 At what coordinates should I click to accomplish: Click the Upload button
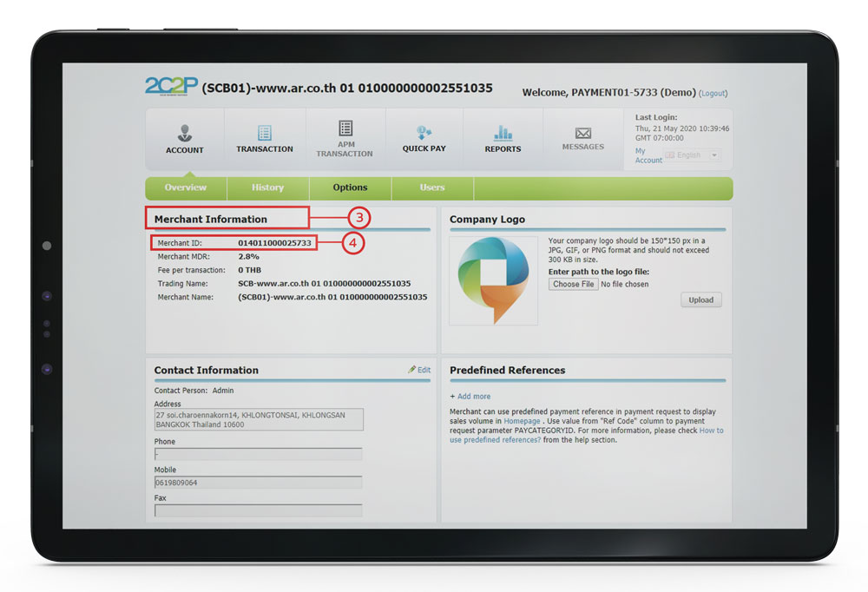point(700,300)
